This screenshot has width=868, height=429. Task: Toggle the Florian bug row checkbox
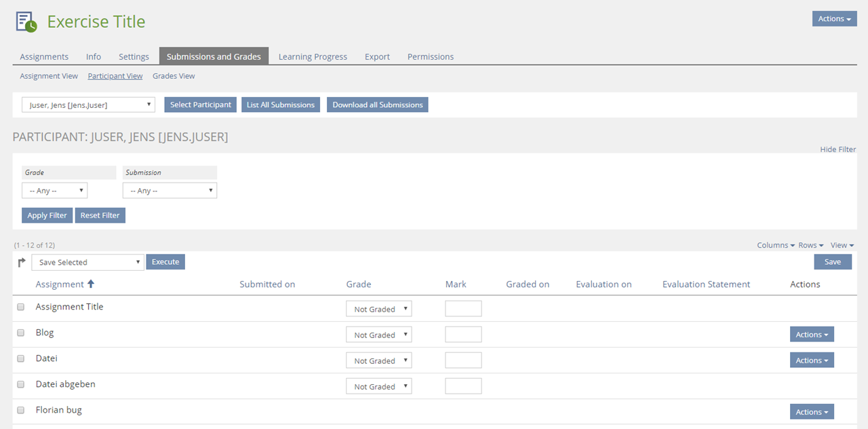tap(20, 410)
